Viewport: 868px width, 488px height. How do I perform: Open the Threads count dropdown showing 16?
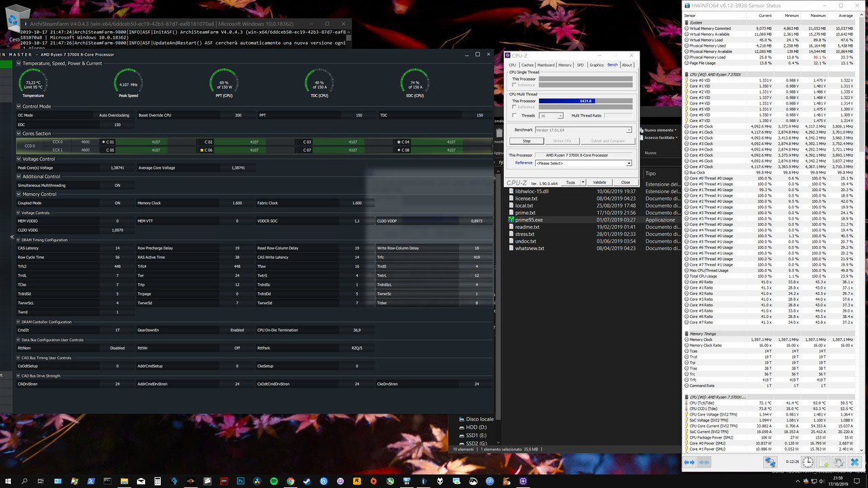pyautogui.click(x=560, y=116)
